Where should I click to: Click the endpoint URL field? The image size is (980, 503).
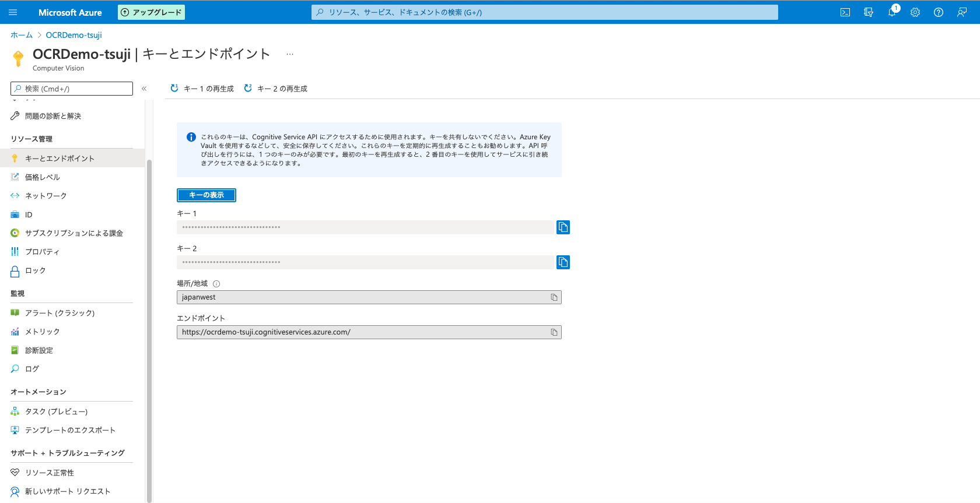click(369, 332)
